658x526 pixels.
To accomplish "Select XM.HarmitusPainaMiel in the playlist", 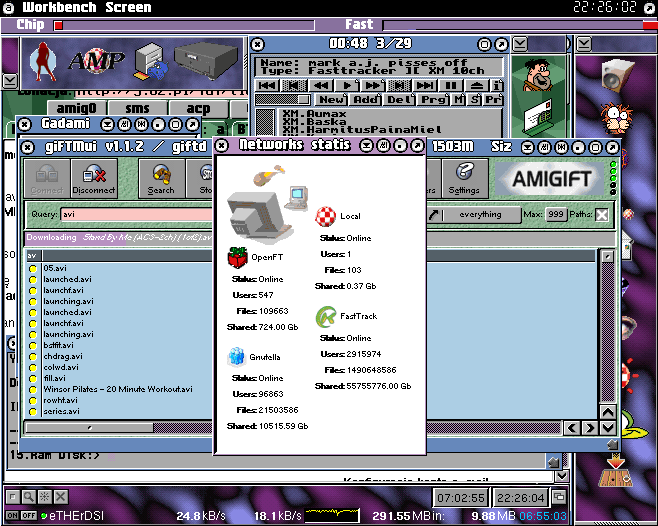I will click(362, 130).
